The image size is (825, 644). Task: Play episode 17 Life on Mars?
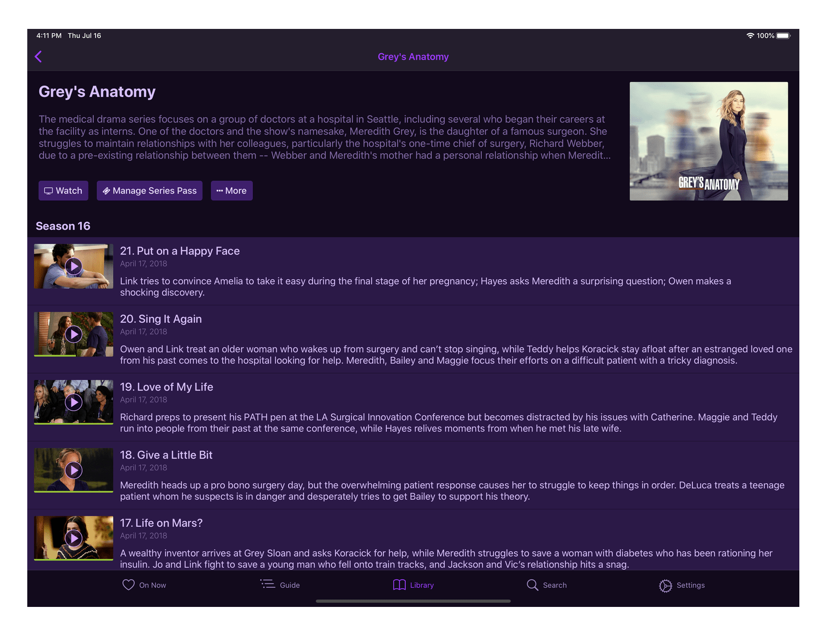pyautogui.click(x=74, y=538)
